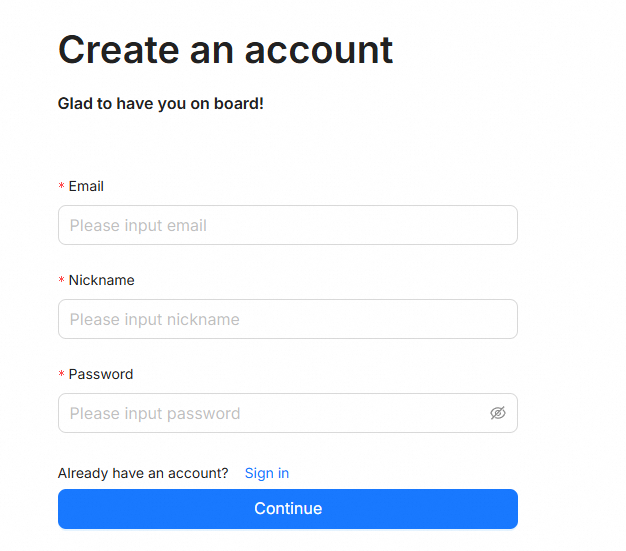Click the "Please input email" placeholder text
Viewport: 626px width, 551px height.
point(138,225)
